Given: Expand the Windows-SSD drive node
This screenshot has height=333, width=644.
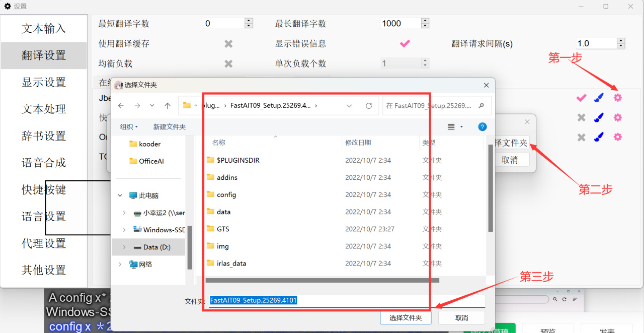Looking at the screenshot, I should coord(124,230).
